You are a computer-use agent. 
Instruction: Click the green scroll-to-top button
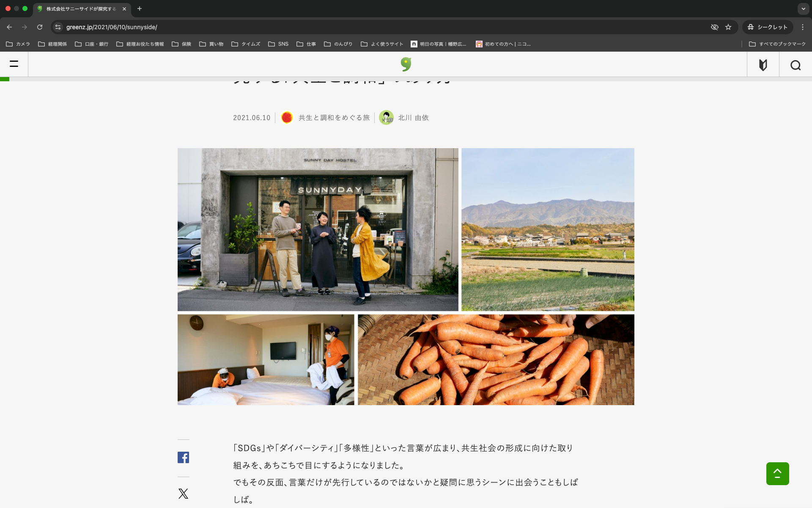(777, 473)
